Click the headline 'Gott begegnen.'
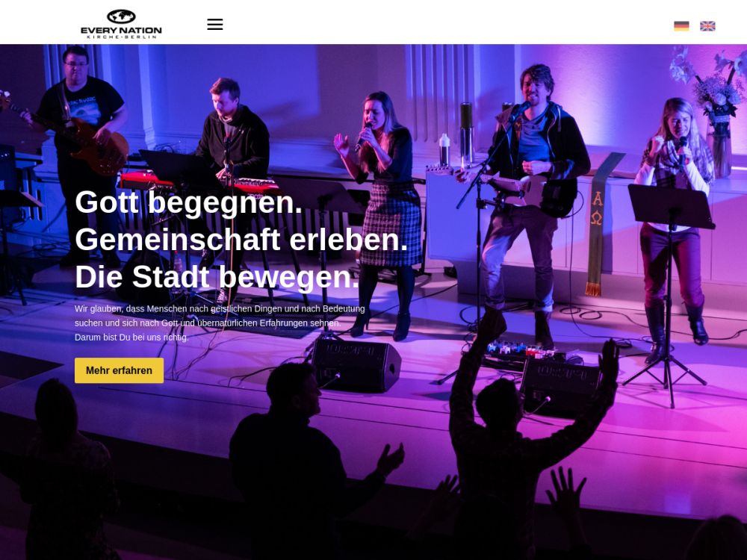 click(x=189, y=202)
